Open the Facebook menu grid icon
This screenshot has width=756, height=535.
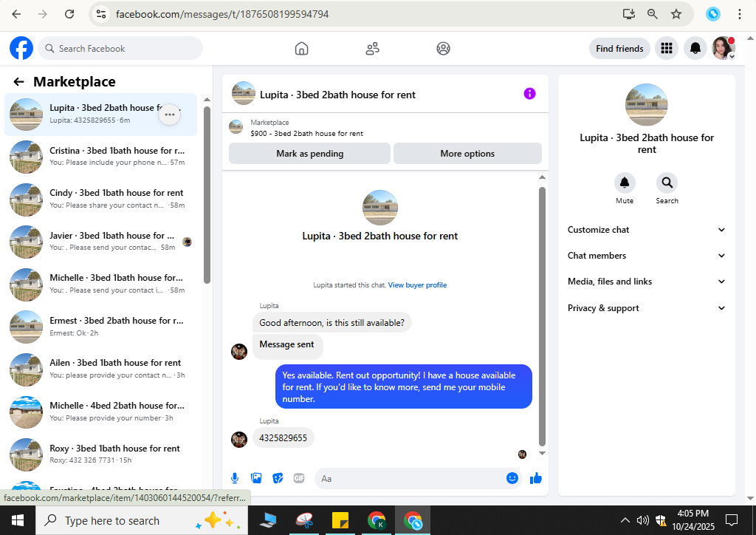click(x=667, y=48)
